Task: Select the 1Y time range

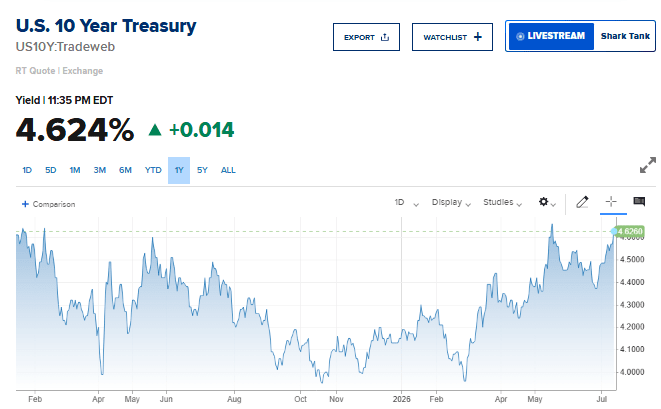Action: [x=179, y=170]
